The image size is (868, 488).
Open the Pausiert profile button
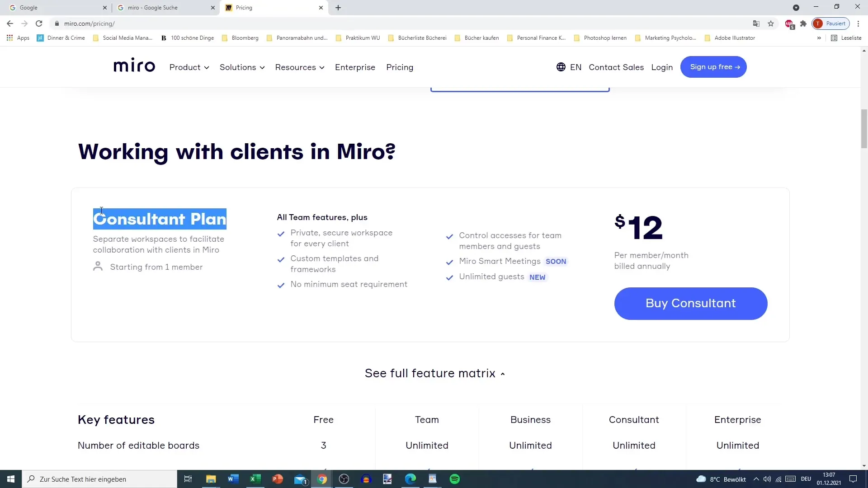click(831, 23)
